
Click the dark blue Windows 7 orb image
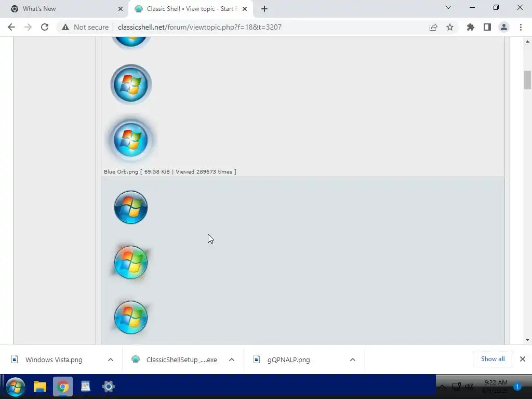[x=131, y=207]
